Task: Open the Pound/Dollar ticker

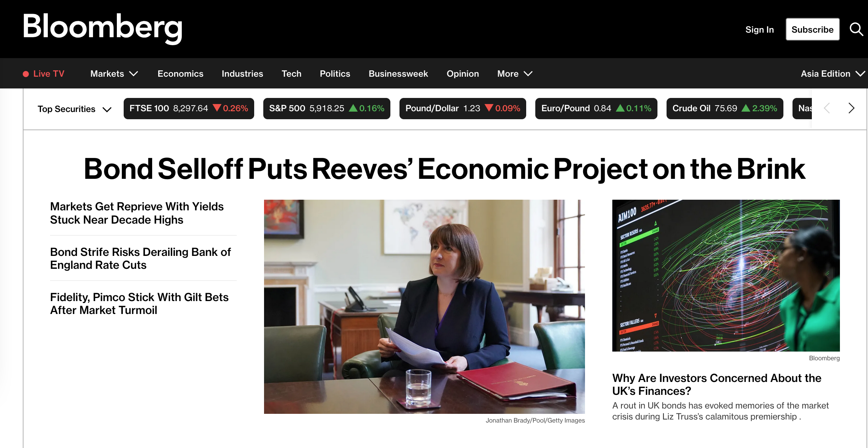Action: (462, 109)
